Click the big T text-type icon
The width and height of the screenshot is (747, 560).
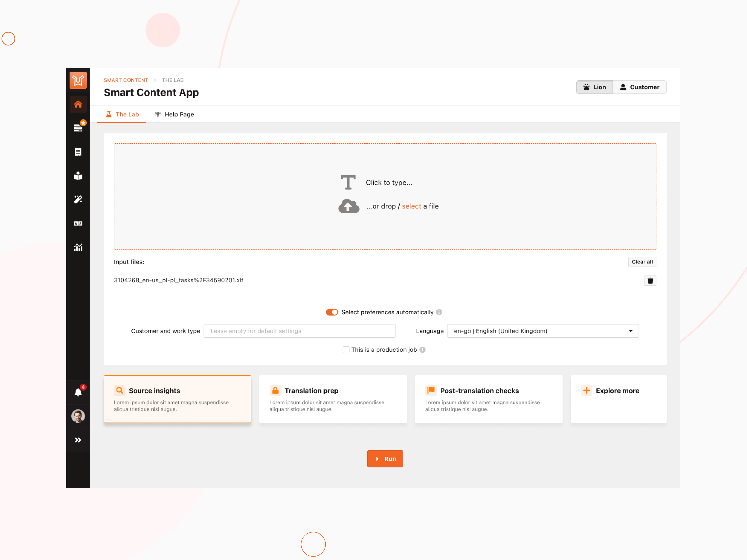[348, 182]
